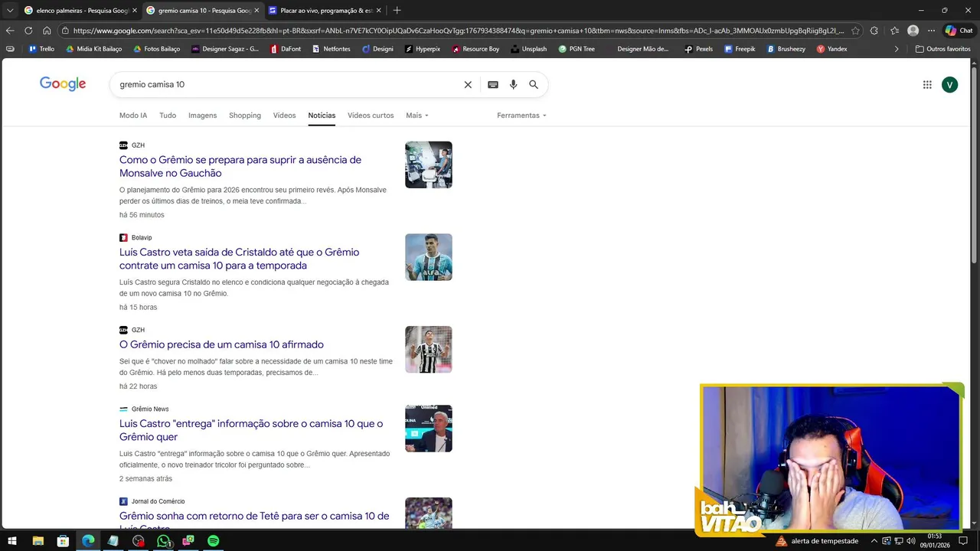Open browser extensions puzzle icon

coord(875,31)
